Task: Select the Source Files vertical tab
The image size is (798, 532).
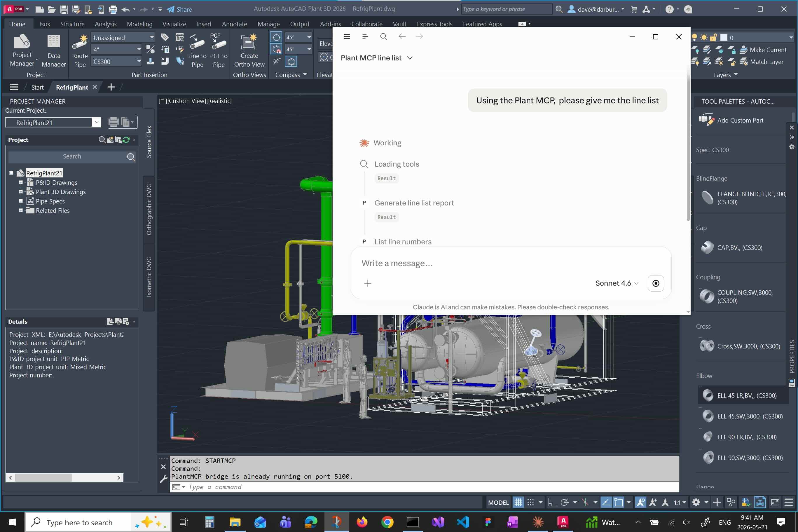Action: pyautogui.click(x=149, y=142)
